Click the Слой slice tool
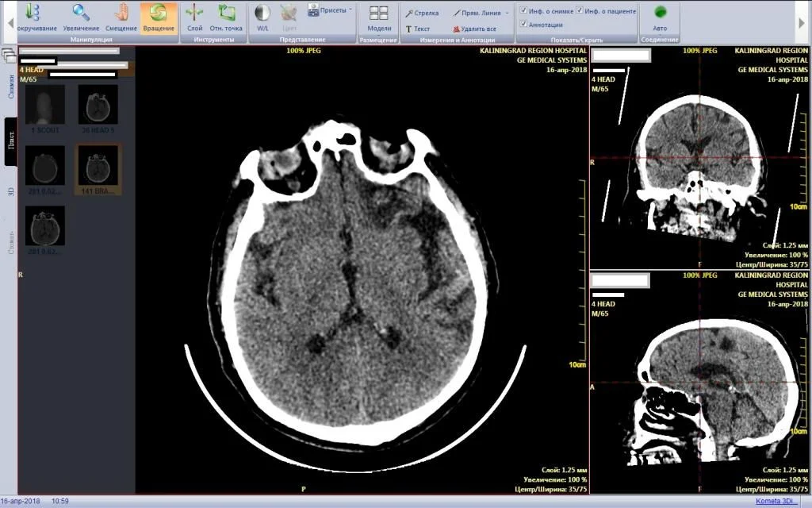Screen dimensions: 812x508 [x=194, y=17]
